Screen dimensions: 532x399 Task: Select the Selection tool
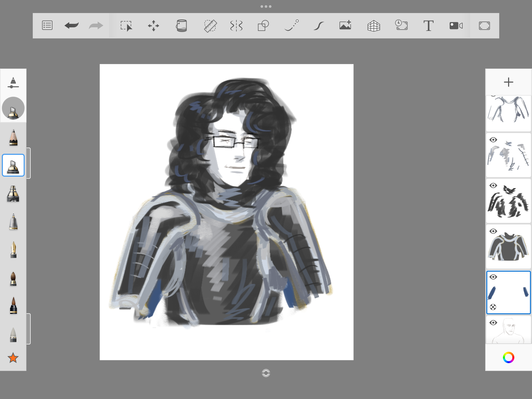point(126,26)
